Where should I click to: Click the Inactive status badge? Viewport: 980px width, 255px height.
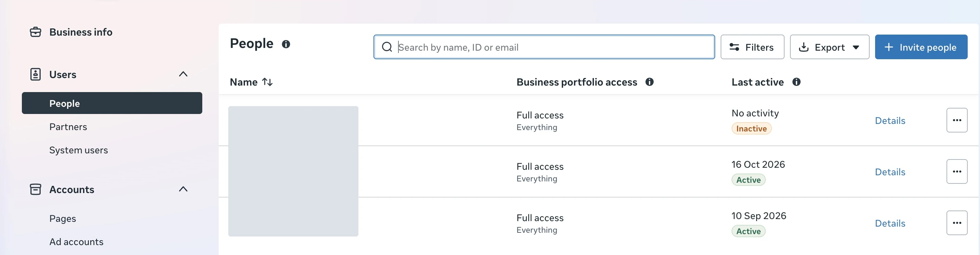pos(751,129)
